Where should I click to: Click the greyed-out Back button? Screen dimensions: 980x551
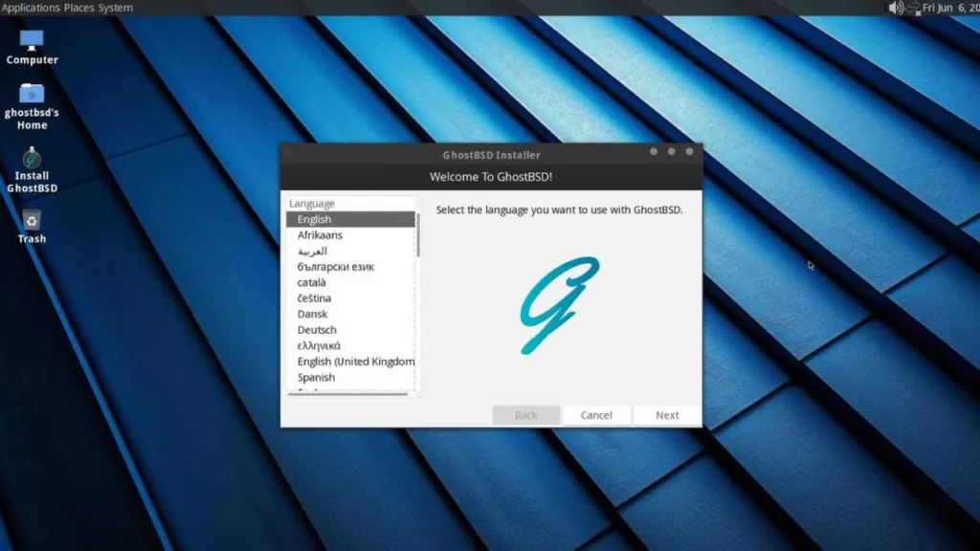point(525,415)
